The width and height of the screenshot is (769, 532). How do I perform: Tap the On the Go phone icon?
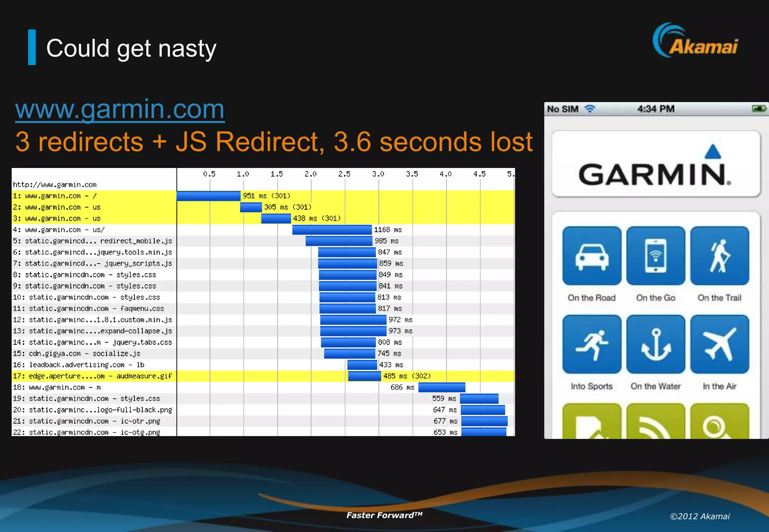pyautogui.click(x=656, y=256)
